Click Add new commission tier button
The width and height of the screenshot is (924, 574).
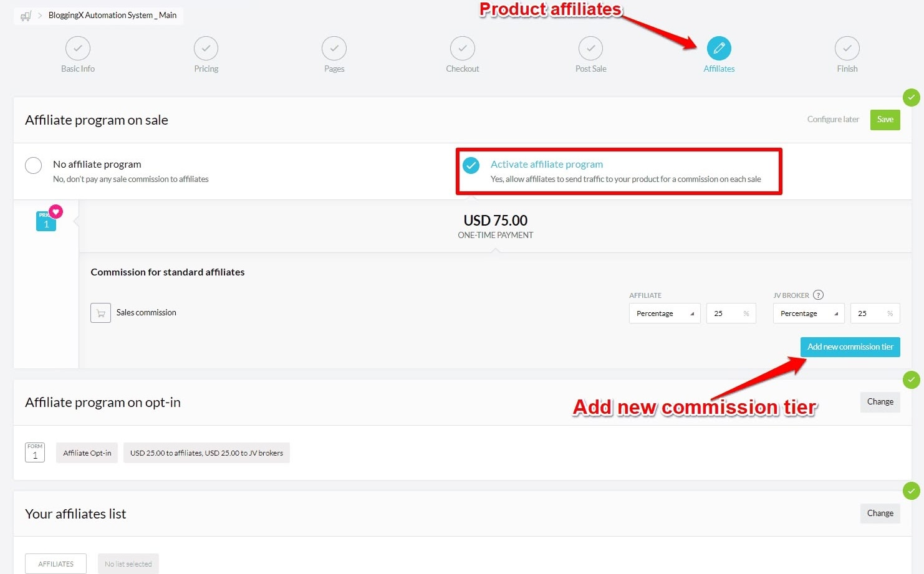coord(850,347)
